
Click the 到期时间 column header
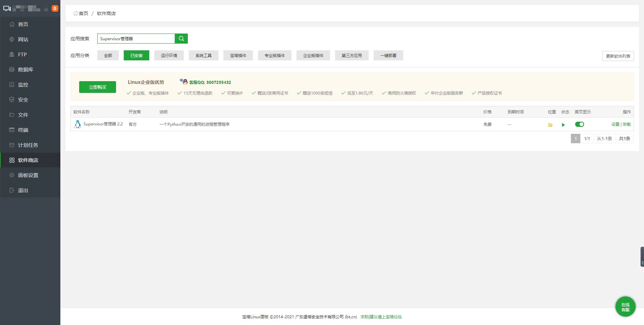click(x=516, y=112)
